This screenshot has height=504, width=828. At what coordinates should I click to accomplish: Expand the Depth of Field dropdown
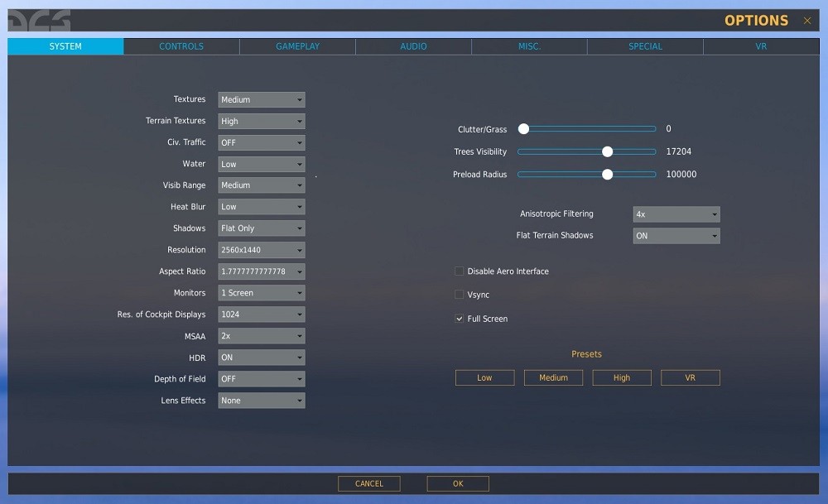coord(262,379)
